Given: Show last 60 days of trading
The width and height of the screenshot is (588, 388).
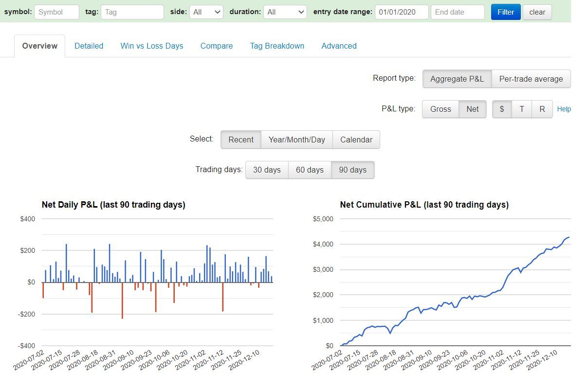Looking at the screenshot, I should click(310, 170).
